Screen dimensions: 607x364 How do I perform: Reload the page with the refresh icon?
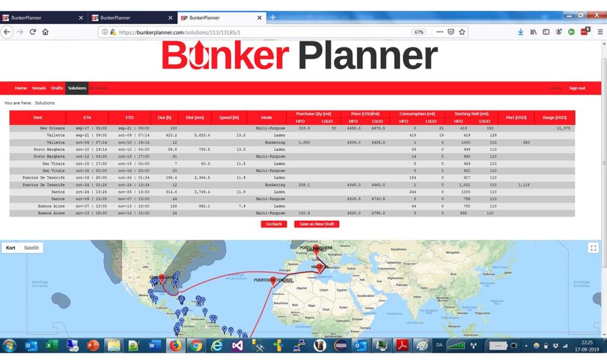32,31
